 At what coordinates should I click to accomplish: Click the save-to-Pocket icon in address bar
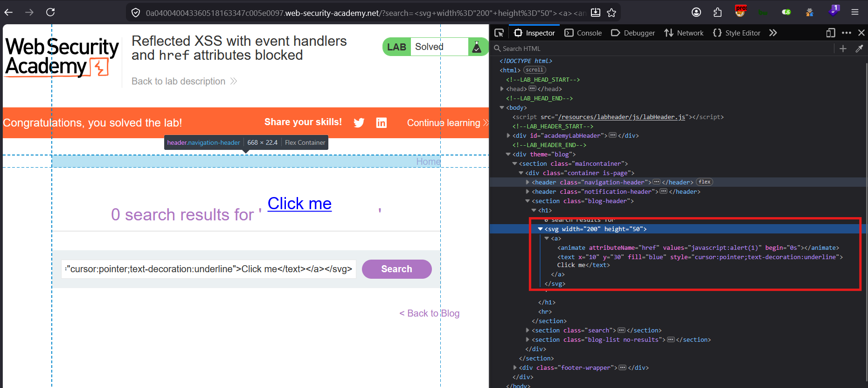[x=596, y=13]
